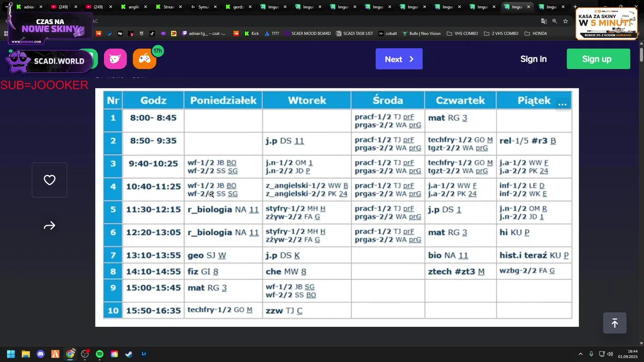Open the HONDA bookmark folder
Screen dimensions: 644x362
[536, 34]
